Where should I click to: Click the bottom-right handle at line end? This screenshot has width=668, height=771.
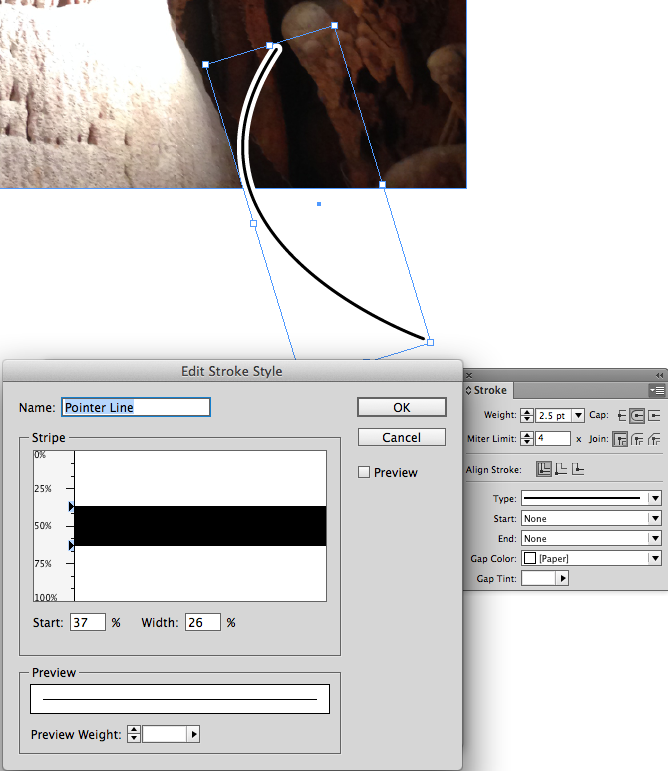coord(431,342)
